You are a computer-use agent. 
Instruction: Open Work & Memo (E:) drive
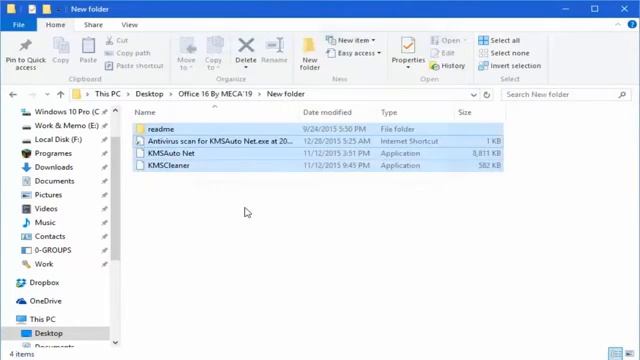(x=60, y=126)
